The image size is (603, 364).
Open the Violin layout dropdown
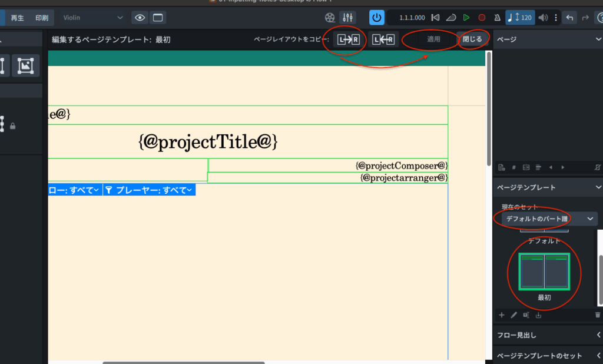(93, 18)
